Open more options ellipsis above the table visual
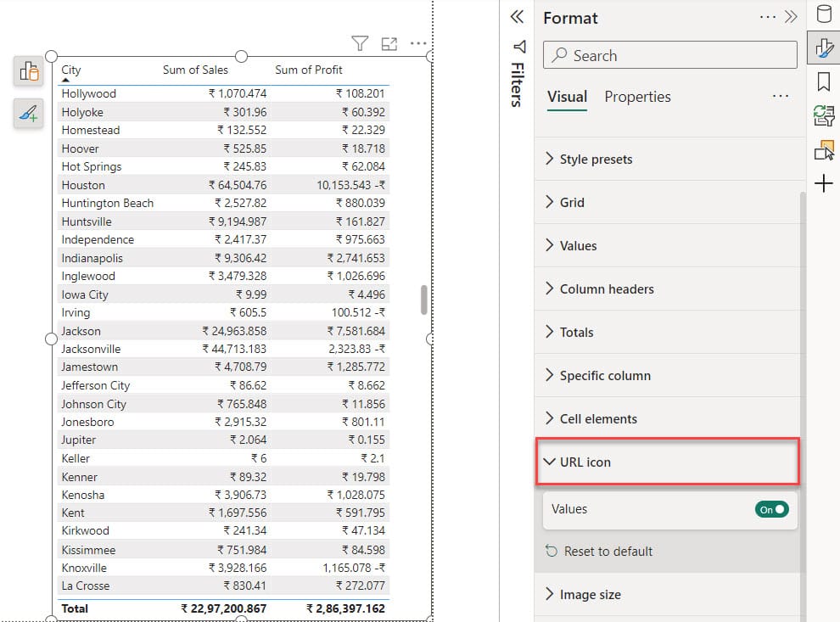This screenshot has height=622, width=840. [x=417, y=43]
